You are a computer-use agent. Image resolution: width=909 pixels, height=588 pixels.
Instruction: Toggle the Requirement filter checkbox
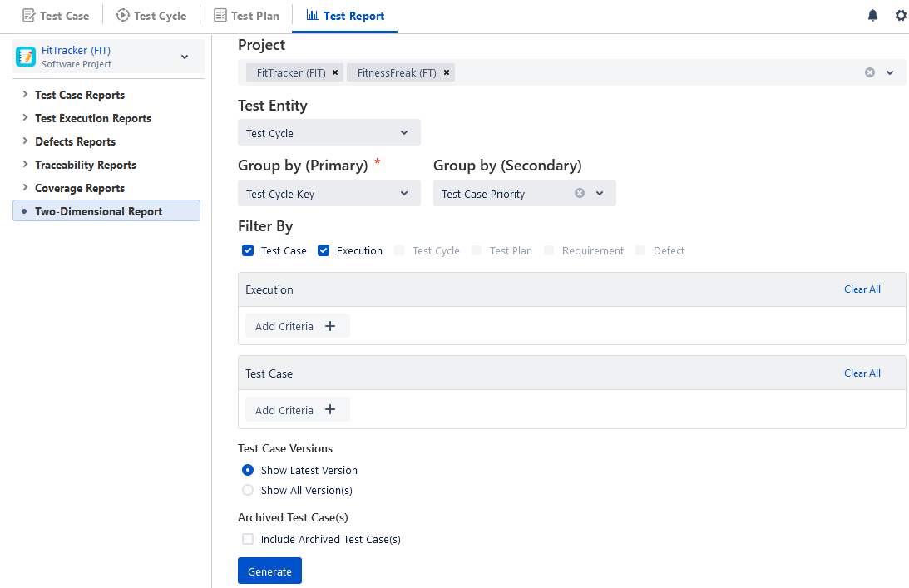[x=548, y=250]
